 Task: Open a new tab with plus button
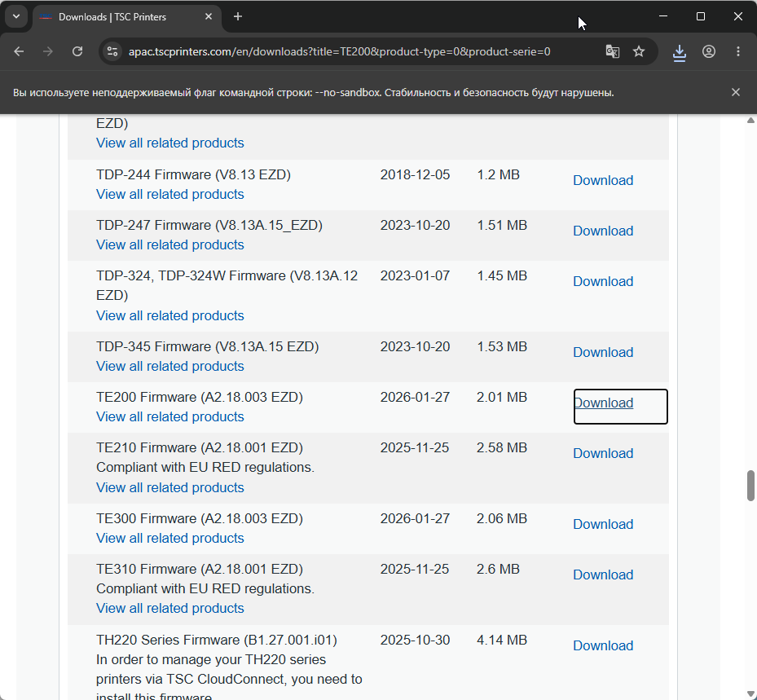pos(237,16)
